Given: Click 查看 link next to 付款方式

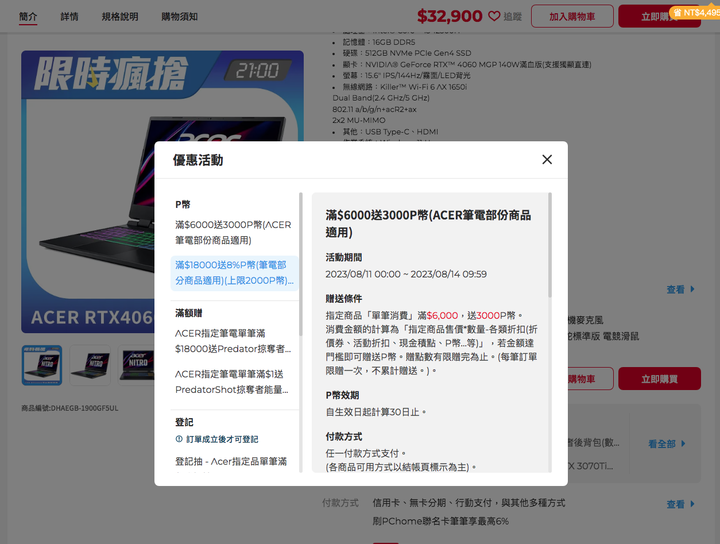Looking at the screenshot, I should click(x=681, y=504).
